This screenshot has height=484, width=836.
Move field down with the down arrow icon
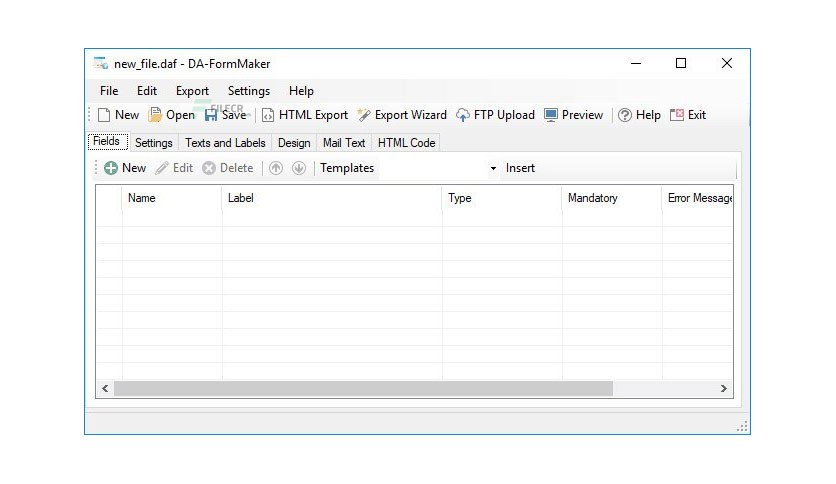tap(299, 168)
